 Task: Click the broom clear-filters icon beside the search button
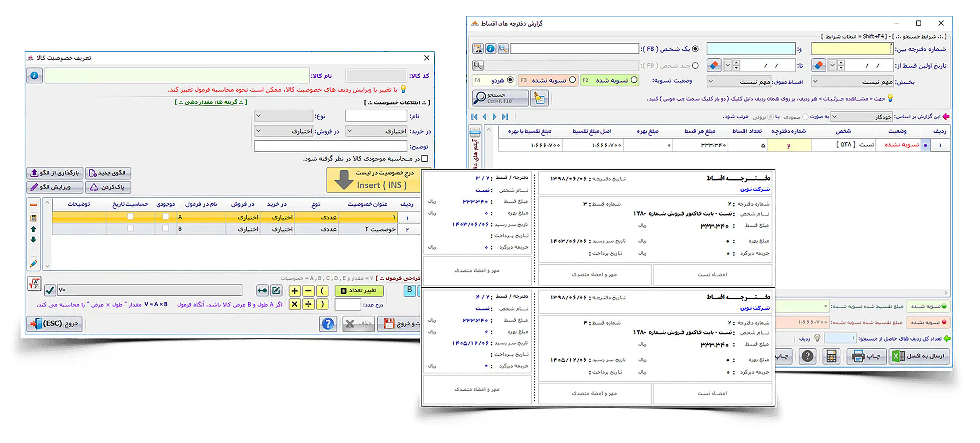point(539,98)
